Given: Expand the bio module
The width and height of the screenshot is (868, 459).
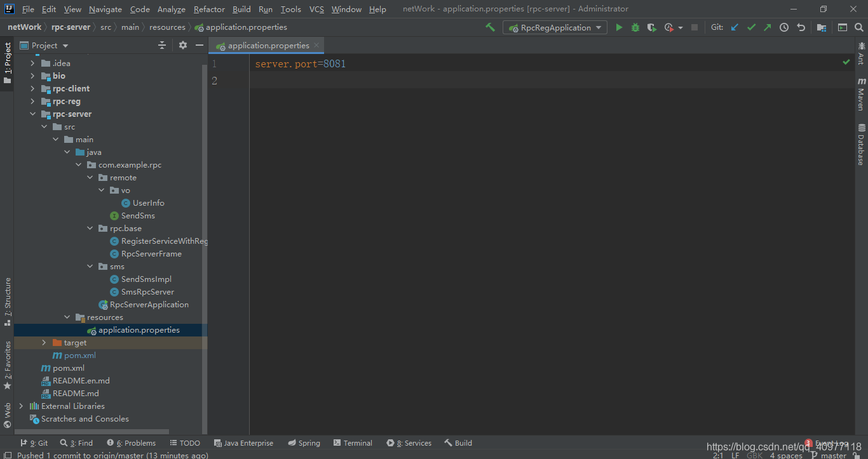Looking at the screenshot, I should tap(32, 76).
